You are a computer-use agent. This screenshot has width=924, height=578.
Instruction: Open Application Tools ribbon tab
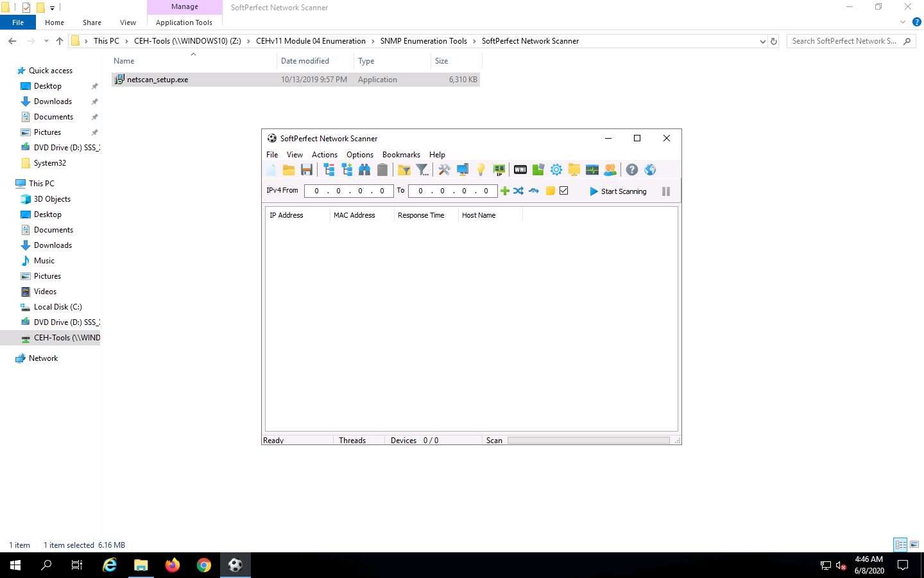(x=184, y=22)
